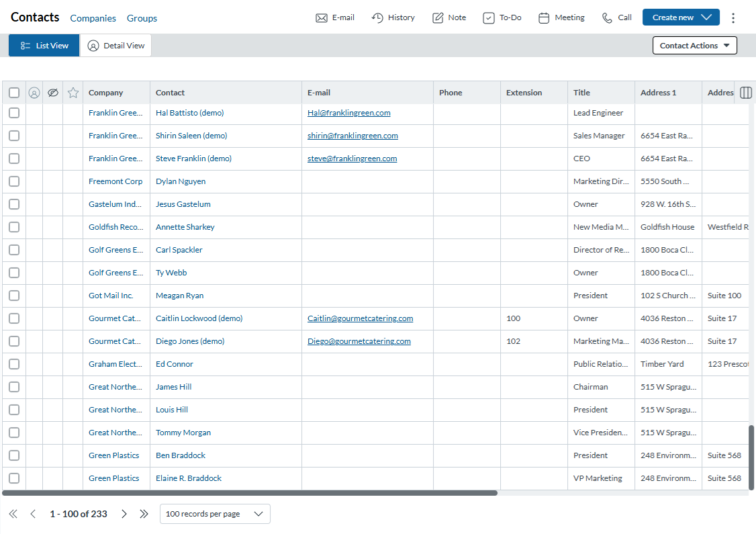Check the box for Hal Battisto row
The height and width of the screenshot is (534, 756).
14,113
